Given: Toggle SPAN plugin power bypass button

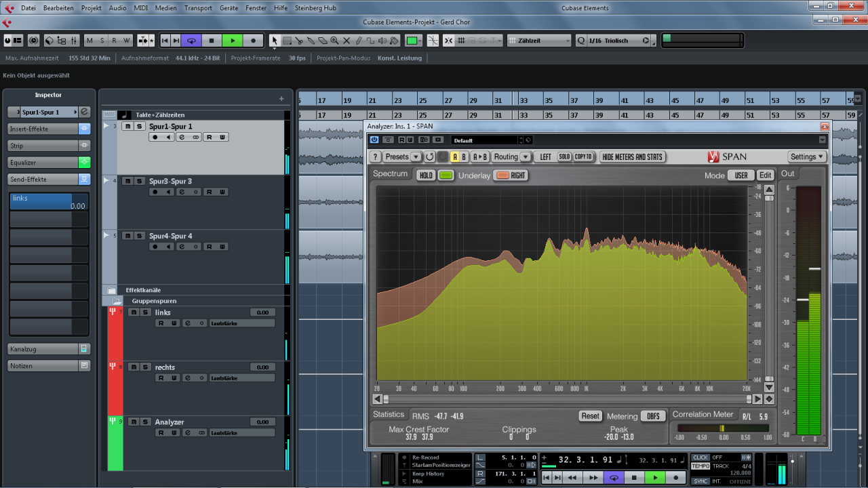Looking at the screenshot, I should click(x=374, y=140).
